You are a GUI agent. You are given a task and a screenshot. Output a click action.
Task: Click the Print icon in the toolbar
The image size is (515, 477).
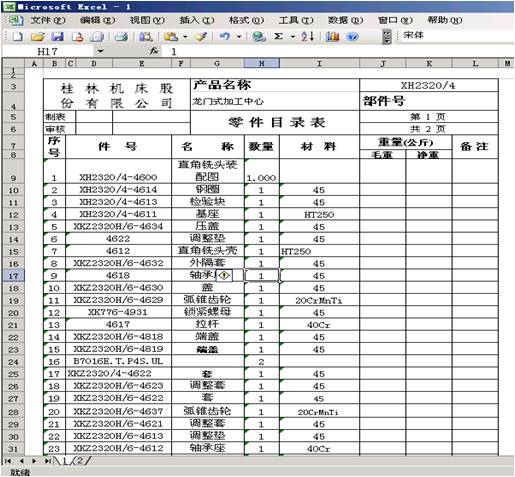pyautogui.click(x=121, y=36)
